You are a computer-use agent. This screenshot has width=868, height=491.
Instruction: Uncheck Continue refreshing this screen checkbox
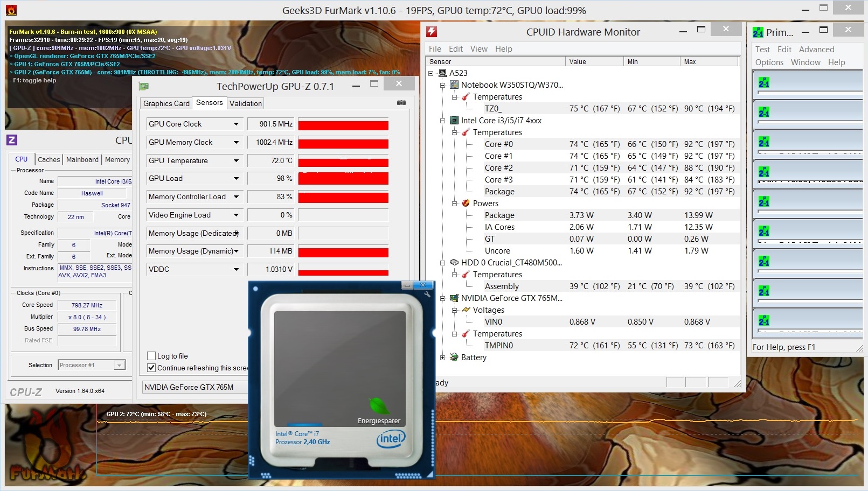pyautogui.click(x=151, y=368)
